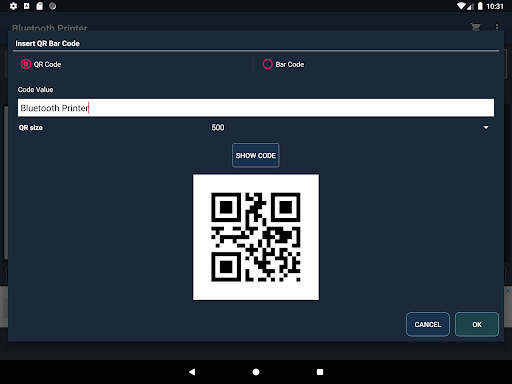This screenshot has width=512, height=384.
Task: Click the battery status icon
Action: click(x=480, y=6)
